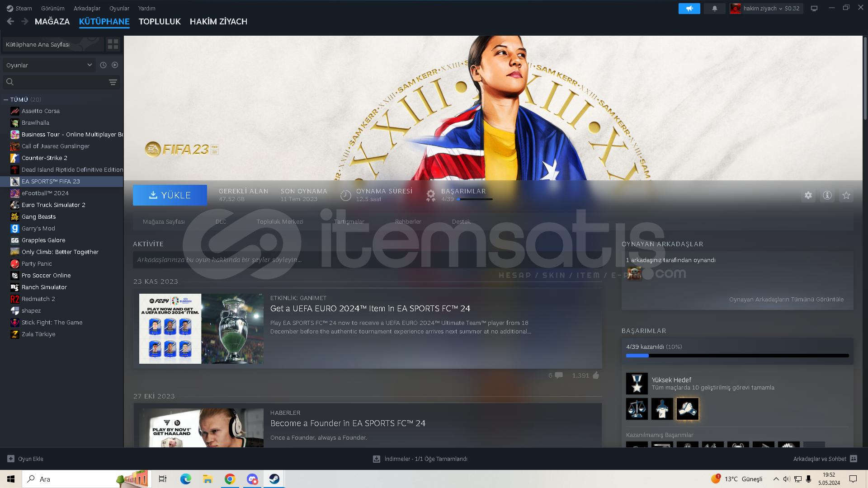
Task: Open the Oyunlar menu
Action: (119, 8)
